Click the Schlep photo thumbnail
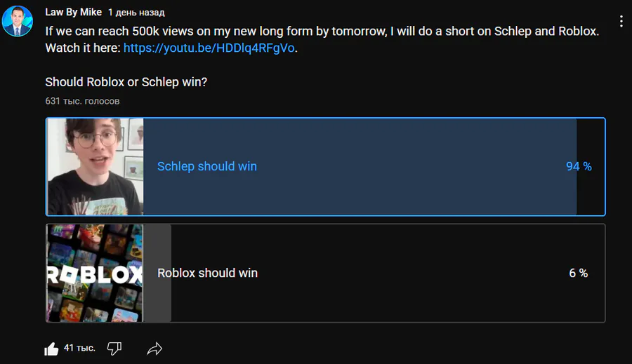Viewport: 632px width, 364px height. 95,167
